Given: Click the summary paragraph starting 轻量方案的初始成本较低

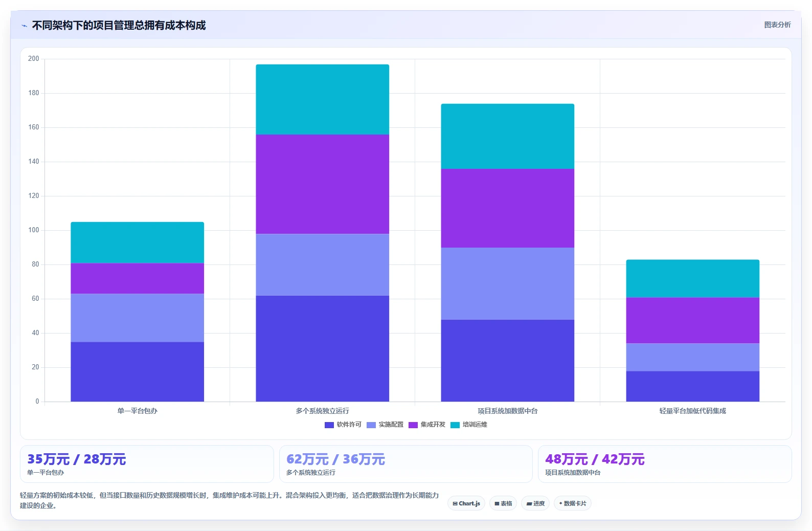Looking at the screenshot, I should [x=229, y=500].
